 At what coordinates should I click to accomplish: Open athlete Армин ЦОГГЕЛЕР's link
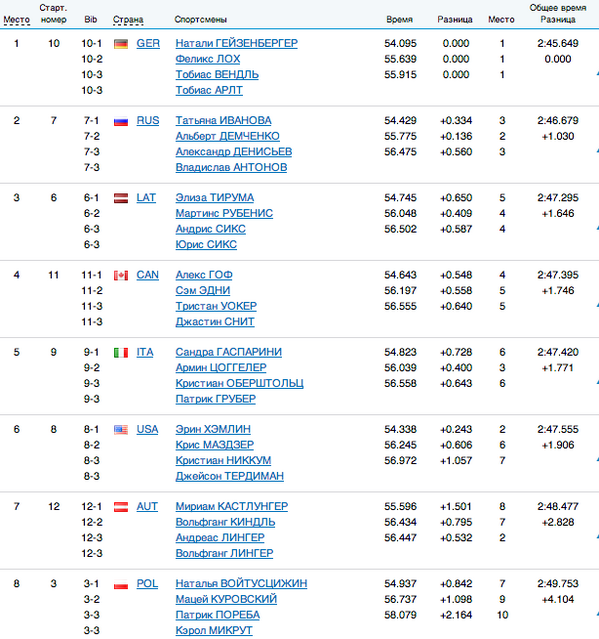pyautogui.click(x=221, y=368)
